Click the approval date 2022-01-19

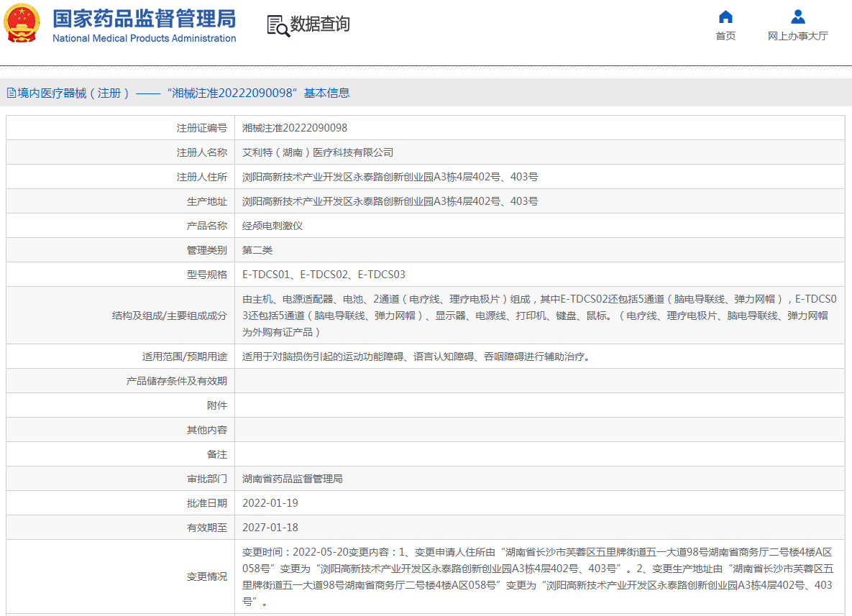coord(270,503)
